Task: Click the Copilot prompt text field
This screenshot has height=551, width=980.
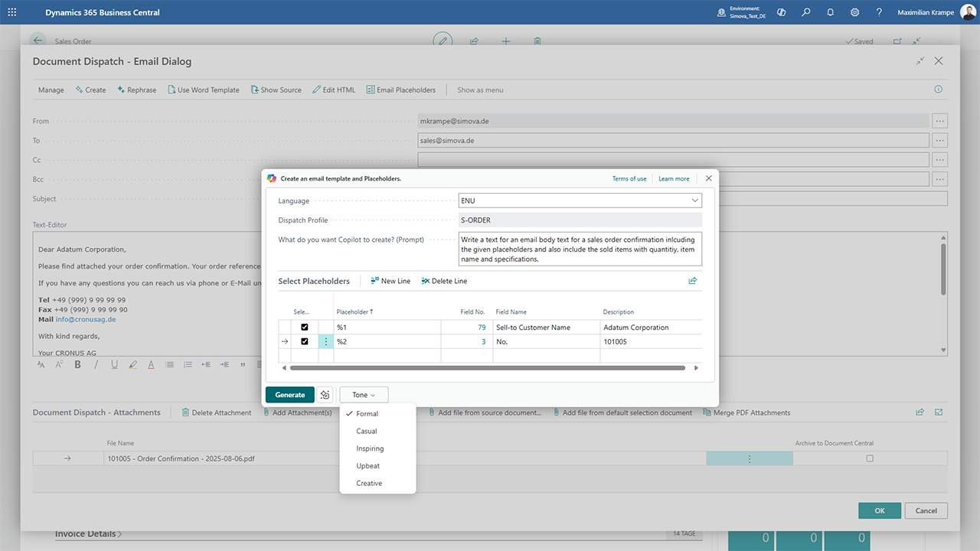Action: coord(580,249)
